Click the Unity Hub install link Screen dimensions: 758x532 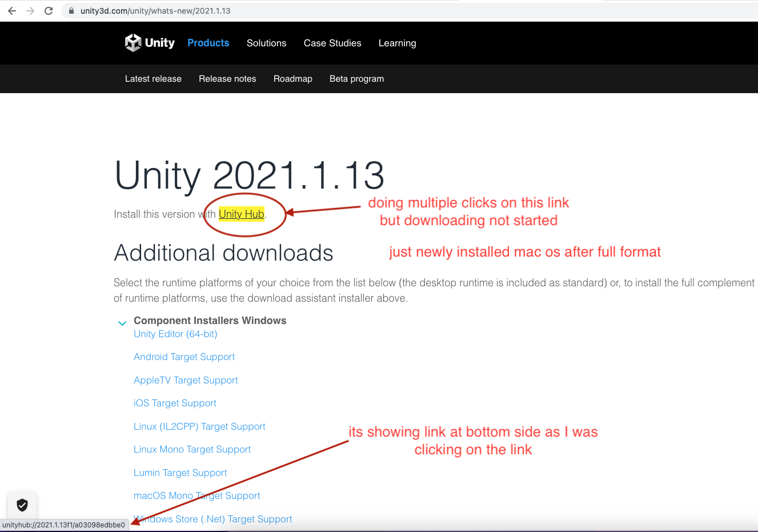242,214
